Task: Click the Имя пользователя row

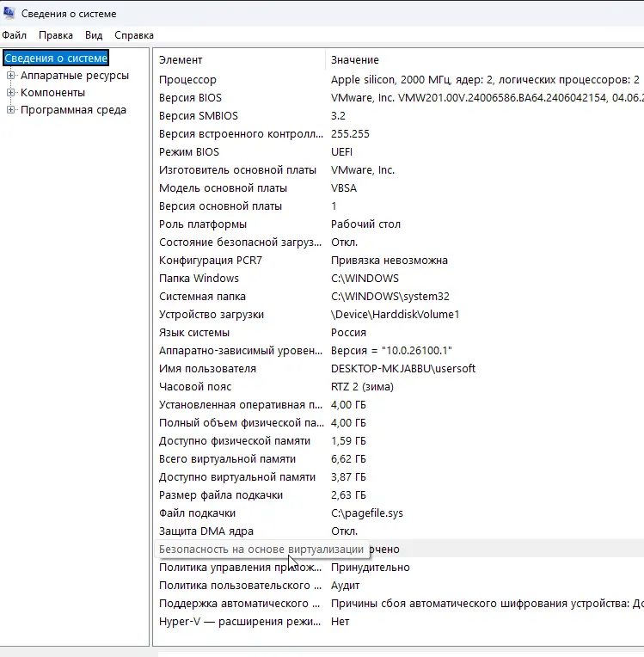Action: click(207, 369)
